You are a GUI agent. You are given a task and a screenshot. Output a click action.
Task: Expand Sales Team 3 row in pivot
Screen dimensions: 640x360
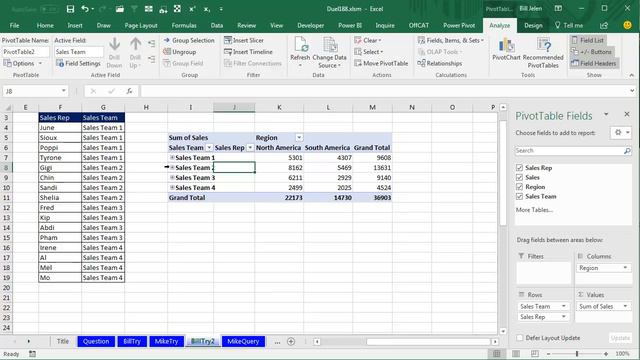coord(172,177)
